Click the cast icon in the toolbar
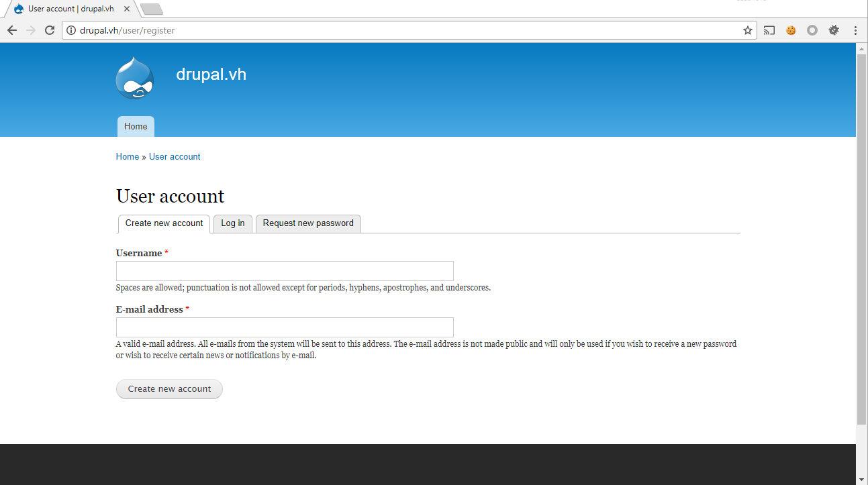Viewport: 868px width, 485px height. pos(769,30)
